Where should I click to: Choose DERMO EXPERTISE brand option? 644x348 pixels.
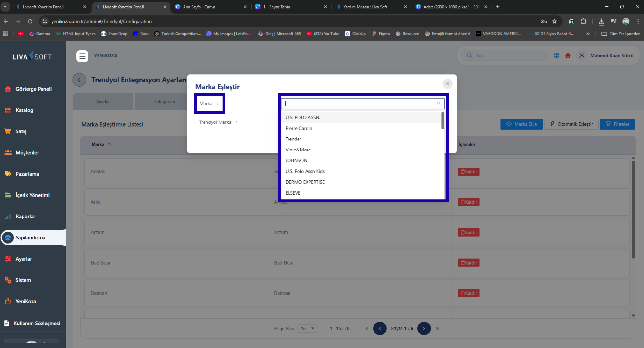tap(305, 182)
